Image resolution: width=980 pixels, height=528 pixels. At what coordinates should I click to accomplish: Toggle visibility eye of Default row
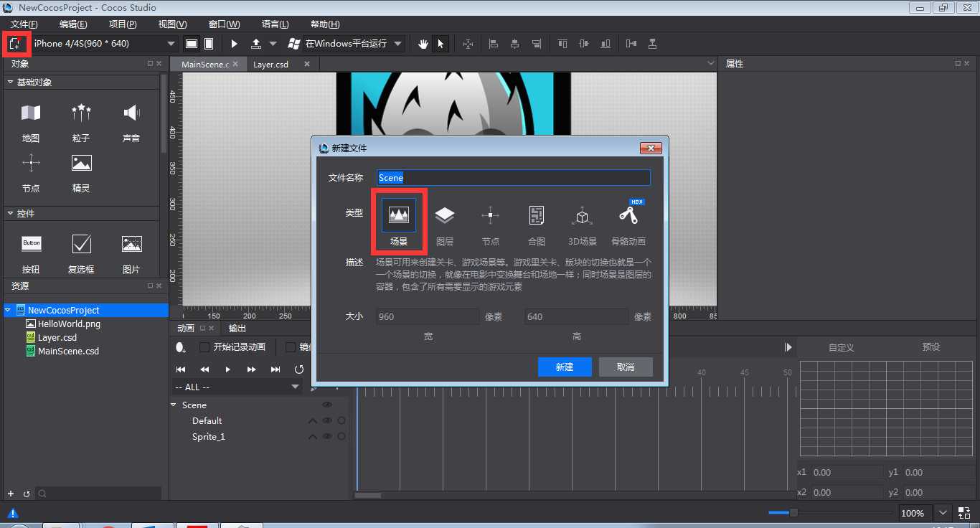coord(327,421)
